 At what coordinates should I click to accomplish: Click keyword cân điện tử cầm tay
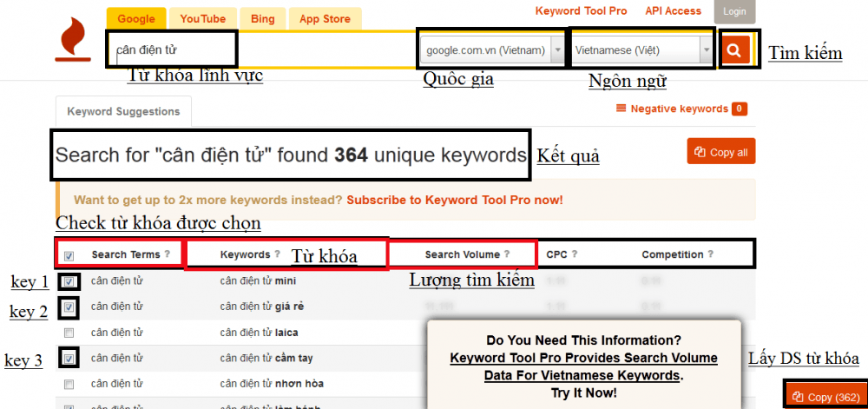coord(266,358)
